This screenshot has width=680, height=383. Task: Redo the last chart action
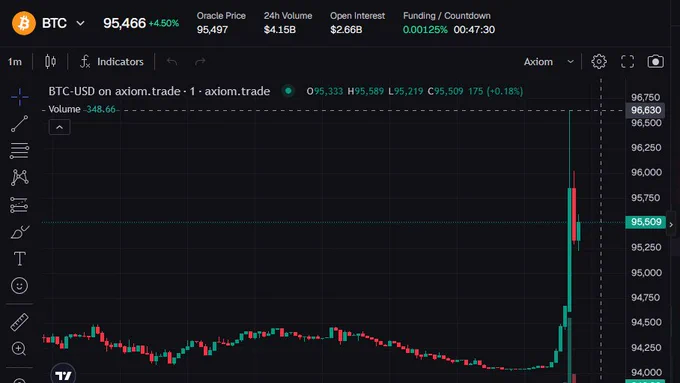click(200, 62)
